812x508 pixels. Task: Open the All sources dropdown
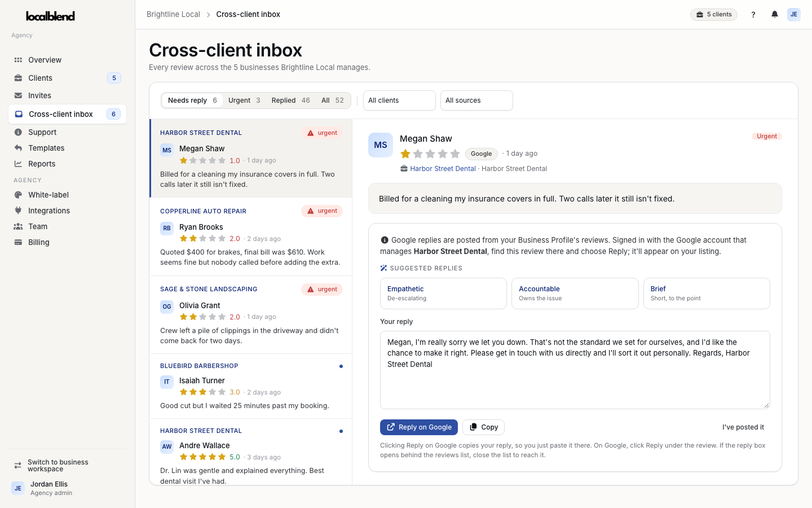pyautogui.click(x=476, y=100)
